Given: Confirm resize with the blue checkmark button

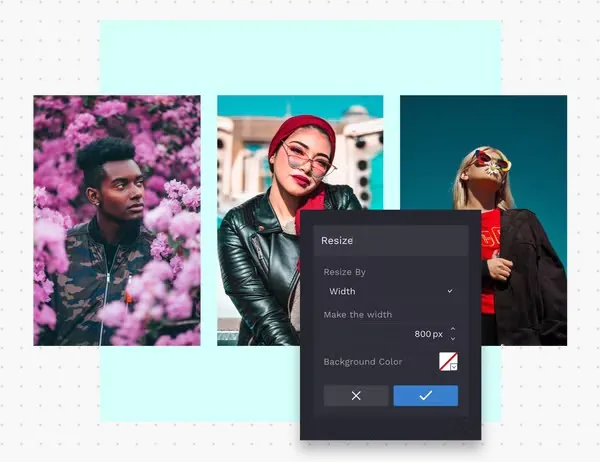Looking at the screenshot, I should click(426, 395).
